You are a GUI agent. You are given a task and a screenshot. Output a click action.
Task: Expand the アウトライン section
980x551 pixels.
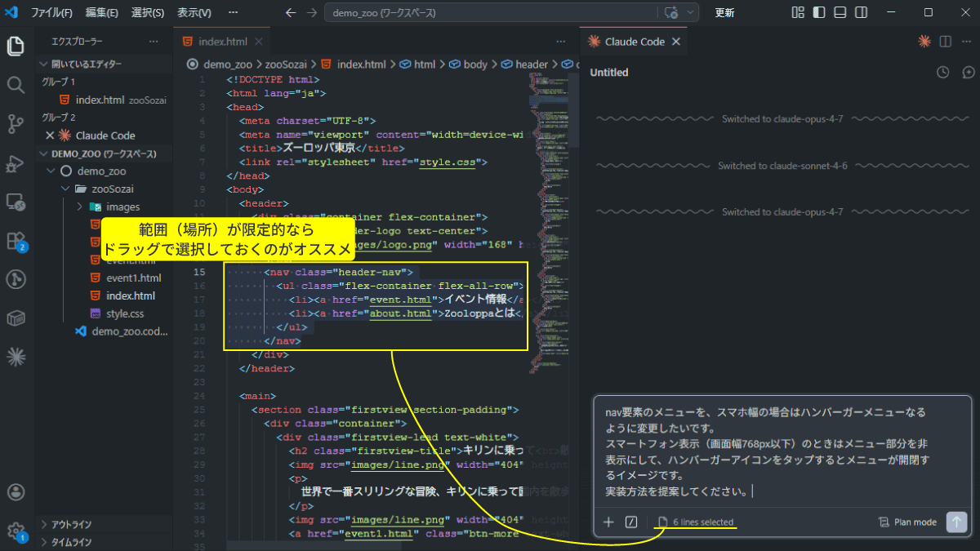click(x=71, y=524)
